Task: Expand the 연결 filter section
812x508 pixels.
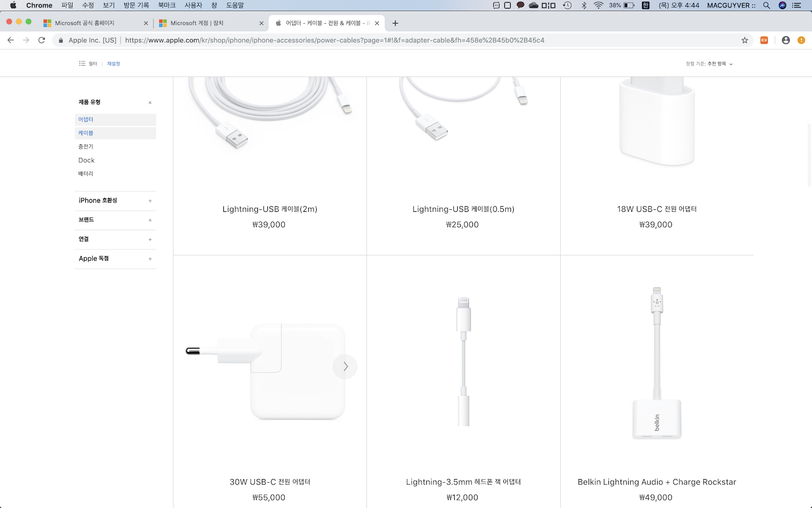Action: [x=116, y=239]
